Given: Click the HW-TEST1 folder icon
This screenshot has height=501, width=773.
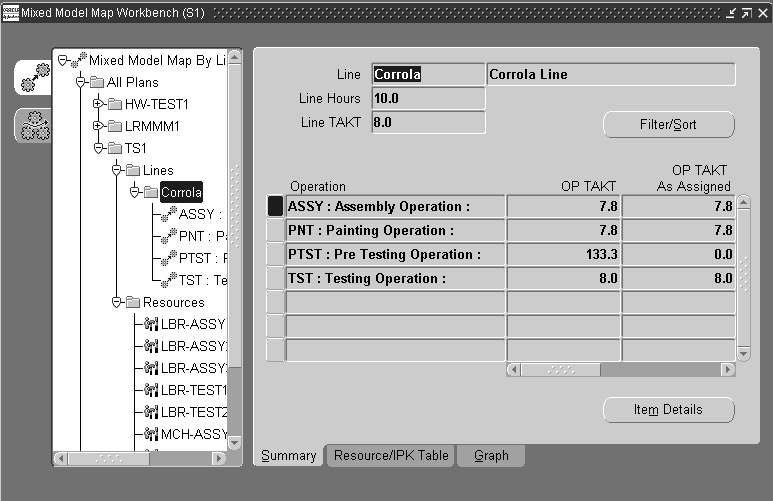Looking at the screenshot, I should (x=115, y=104).
